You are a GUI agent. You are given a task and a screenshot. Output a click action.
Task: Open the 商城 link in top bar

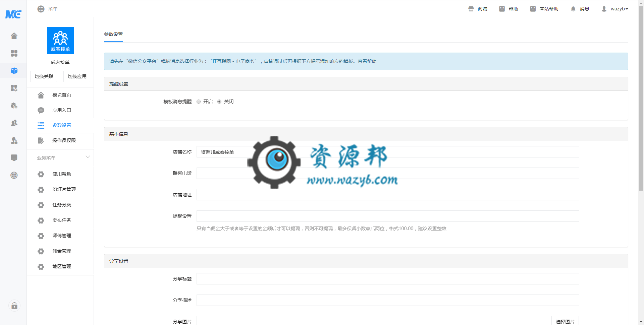(x=482, y=9)
